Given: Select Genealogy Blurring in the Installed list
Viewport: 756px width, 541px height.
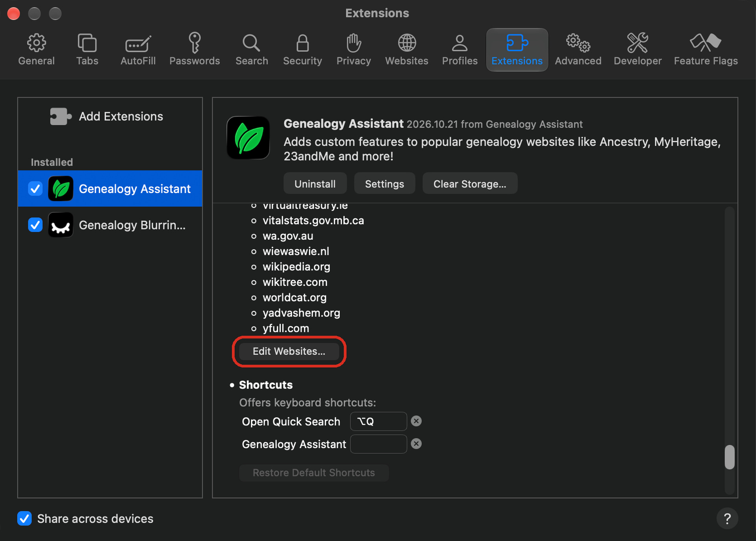Looking at the screenshot, I should click(110, 225).
